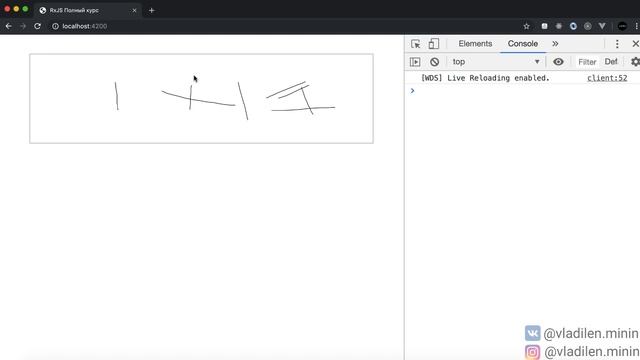
Task: Click the first white square extension icon
Action: coord(544,26)
